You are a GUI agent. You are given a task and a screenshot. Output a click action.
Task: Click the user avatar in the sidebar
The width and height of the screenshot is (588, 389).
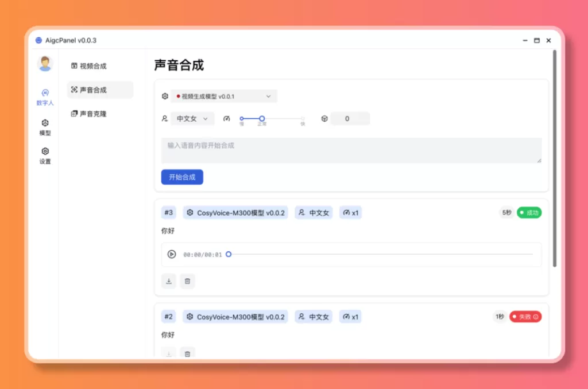(45, 63)
